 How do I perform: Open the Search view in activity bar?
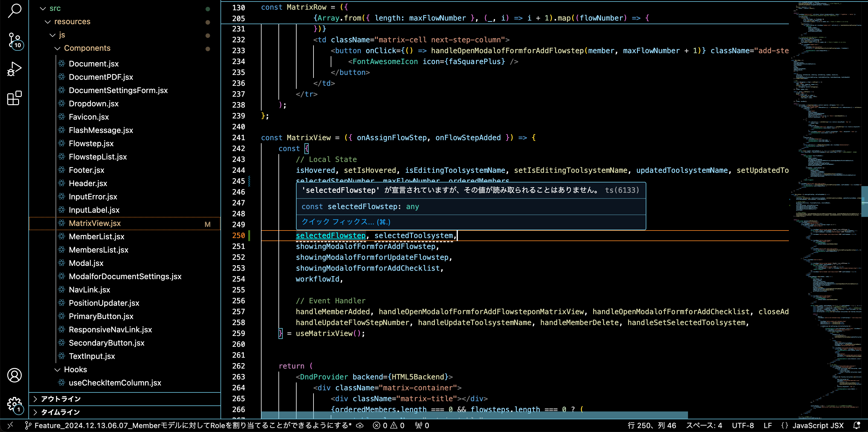click(x=14, y=11)
